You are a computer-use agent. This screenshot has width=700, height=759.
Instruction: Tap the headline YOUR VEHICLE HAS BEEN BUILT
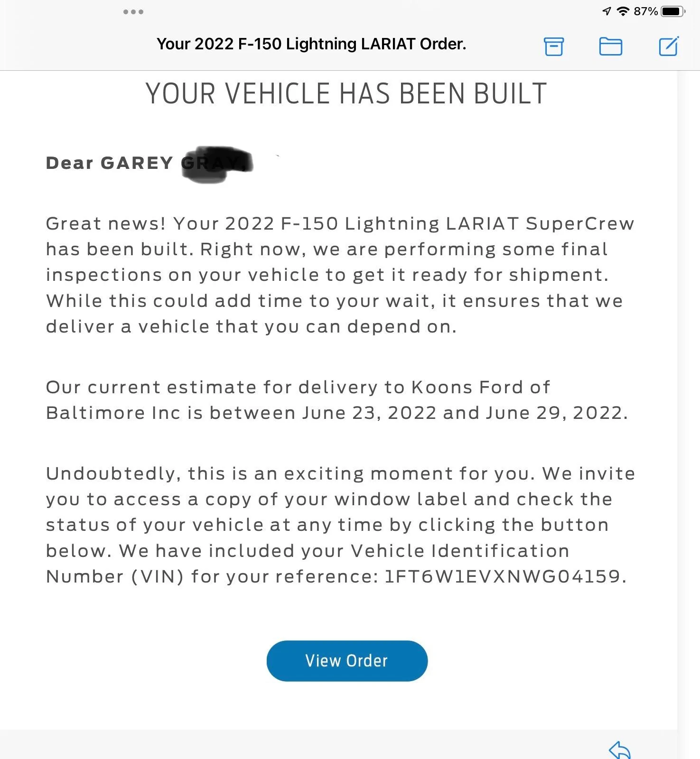coord(346,93)
